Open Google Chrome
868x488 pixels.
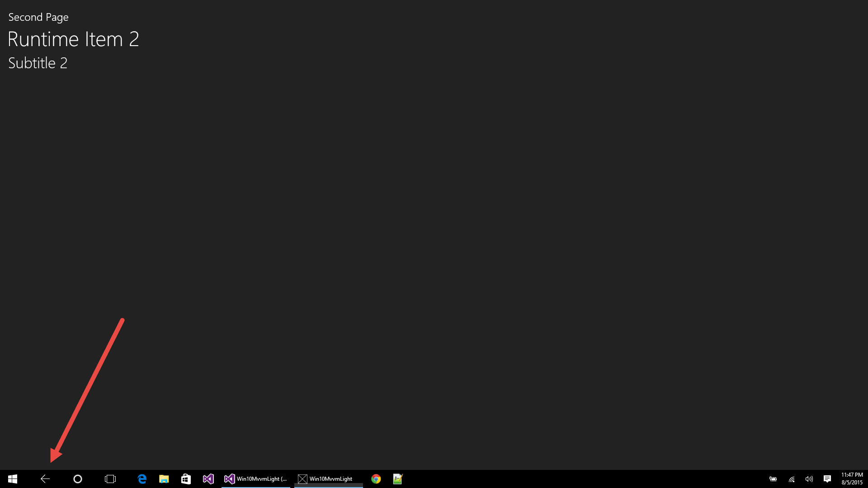pyautogui.click(x=376, y=479)
